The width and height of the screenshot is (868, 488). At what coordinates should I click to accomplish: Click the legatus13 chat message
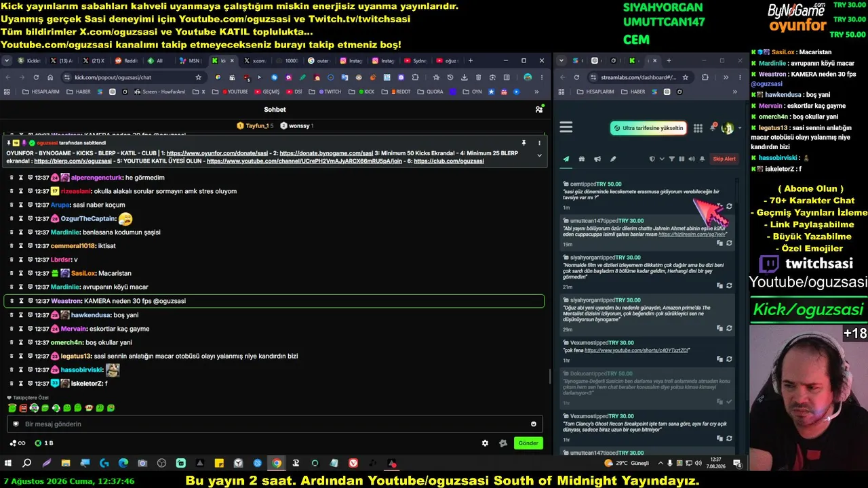click(274, 356)
